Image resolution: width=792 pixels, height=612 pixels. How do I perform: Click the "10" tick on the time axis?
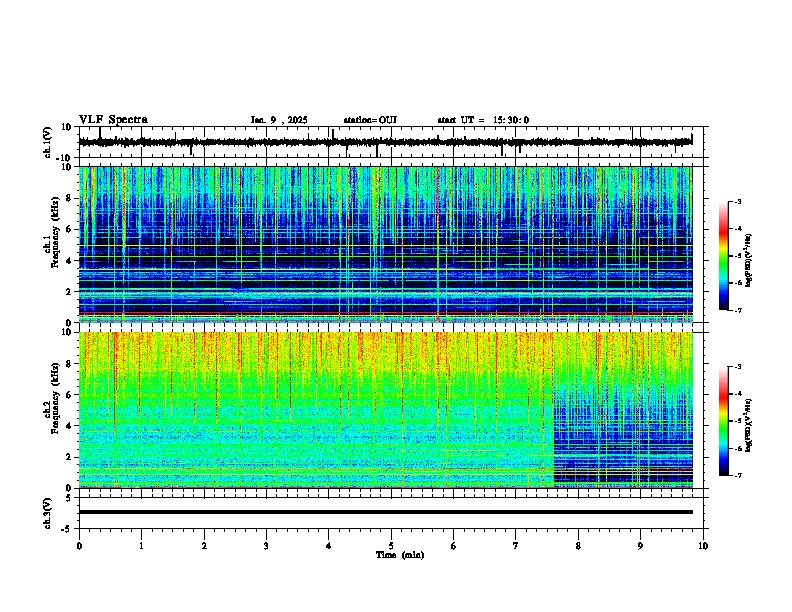click(703, 546)
